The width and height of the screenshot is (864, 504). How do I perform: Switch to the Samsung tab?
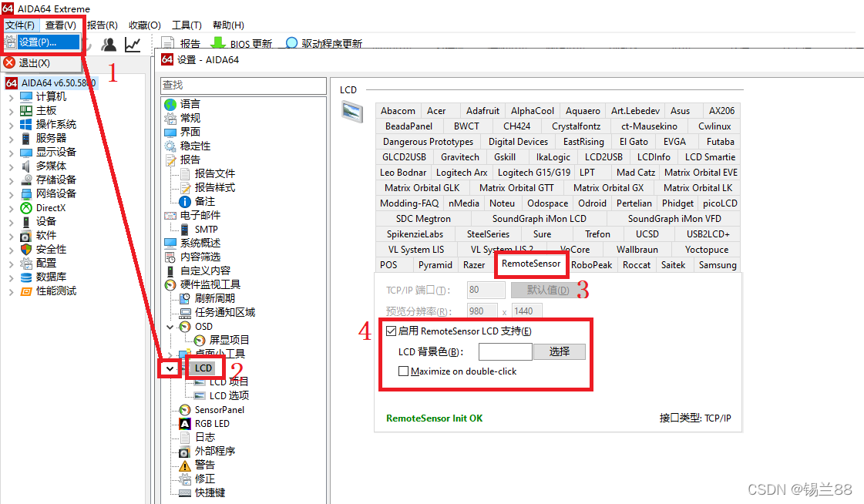pos(718,265)
